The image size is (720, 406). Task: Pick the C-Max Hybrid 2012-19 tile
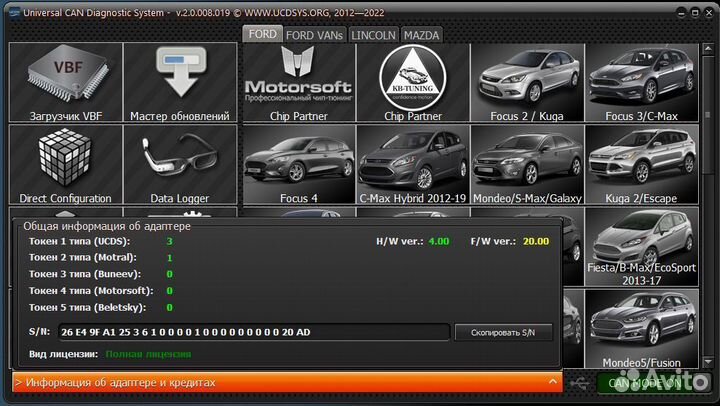point(412,161)
